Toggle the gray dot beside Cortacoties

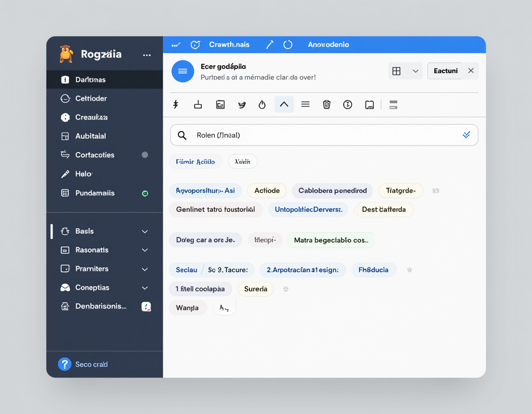(x=145, y=155)
